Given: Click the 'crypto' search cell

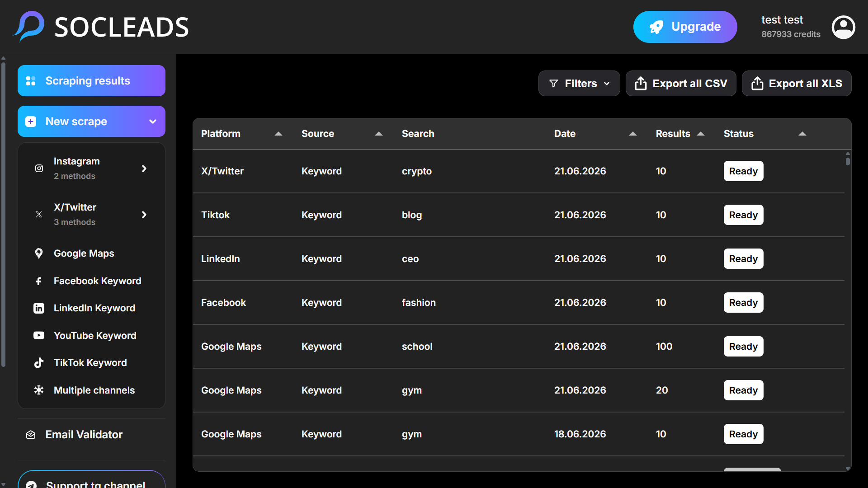Looking at the screenshot, I should pos(417,171).
